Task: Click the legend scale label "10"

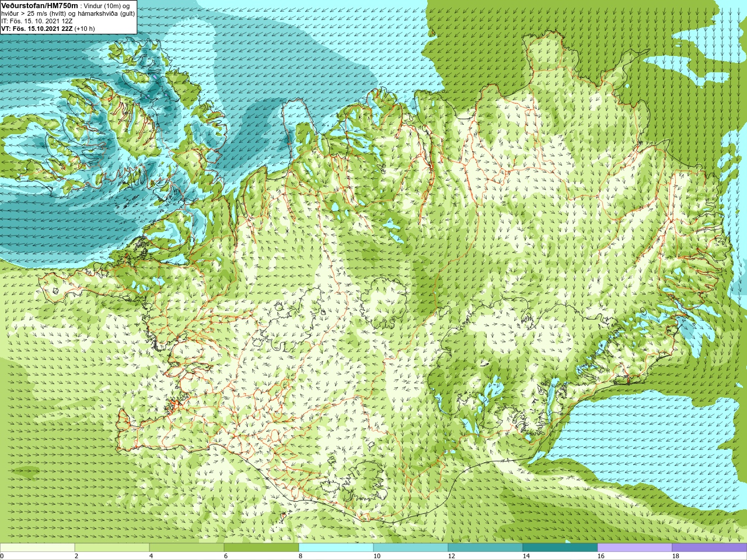Action: point(377,556)
